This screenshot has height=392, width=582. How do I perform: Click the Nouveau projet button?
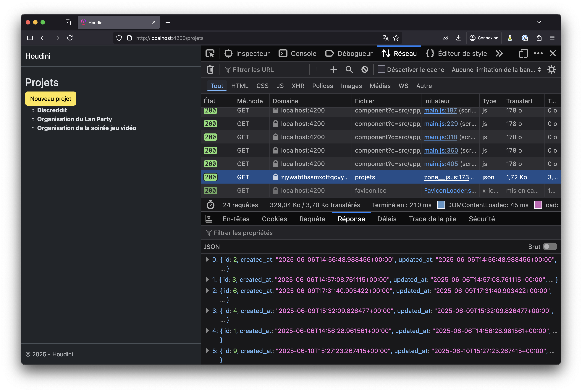[x=51, y=99]
